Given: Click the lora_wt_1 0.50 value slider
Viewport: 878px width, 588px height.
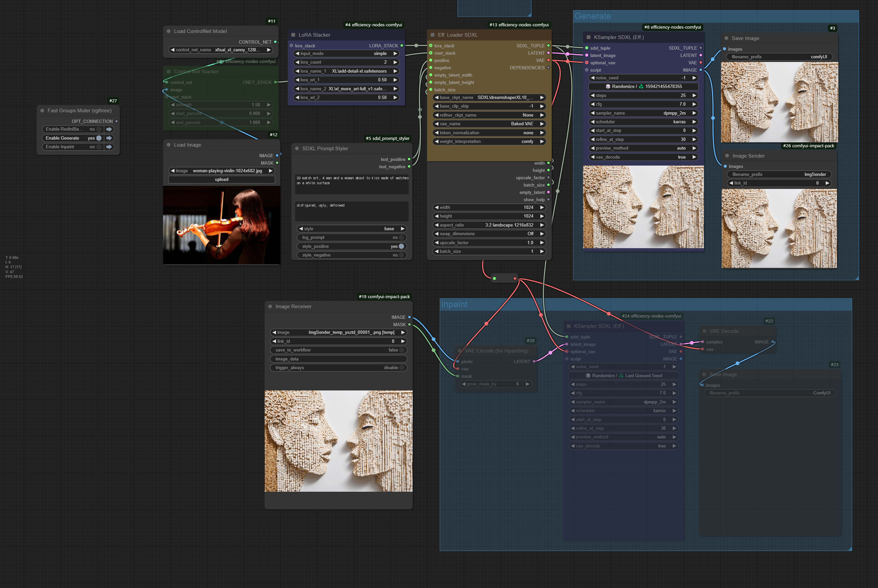Looking at the screenshot, I should tap(346, 80).
